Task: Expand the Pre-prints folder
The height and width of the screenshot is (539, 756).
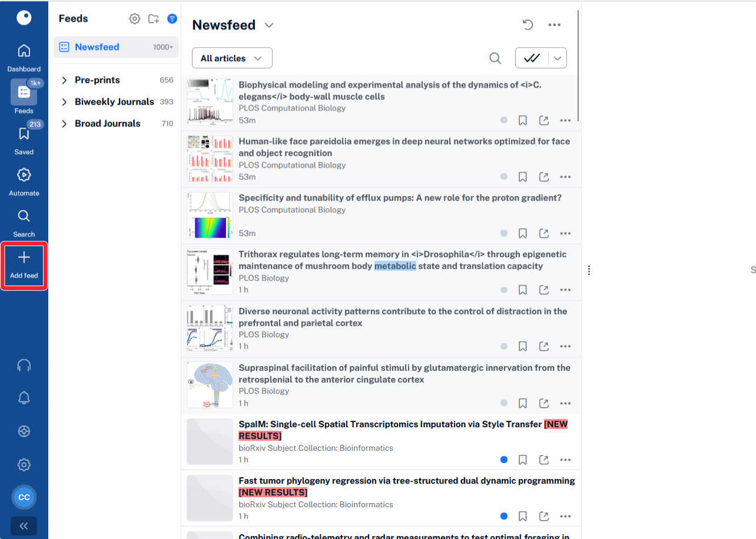Action: [x=64, y=80]
